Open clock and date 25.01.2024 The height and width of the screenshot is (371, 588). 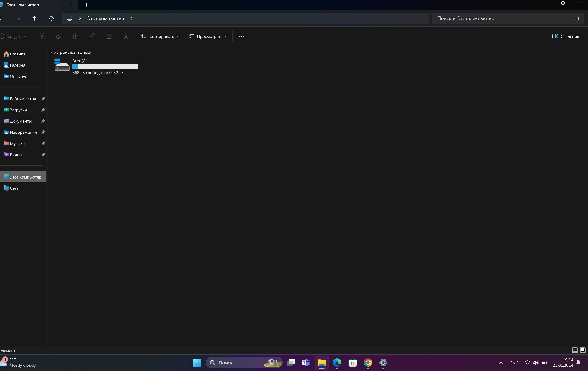[563, 363]
